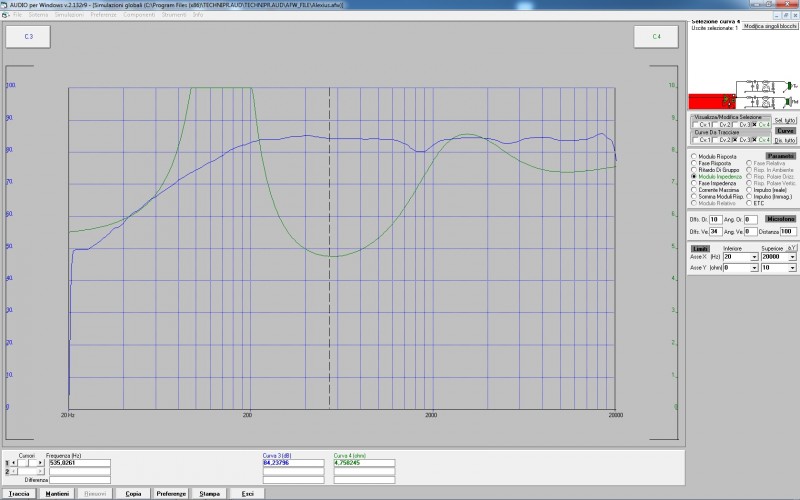Click the C.3 curve button
The width and height of the screenshot is (800, 500).
coord(28,37)
